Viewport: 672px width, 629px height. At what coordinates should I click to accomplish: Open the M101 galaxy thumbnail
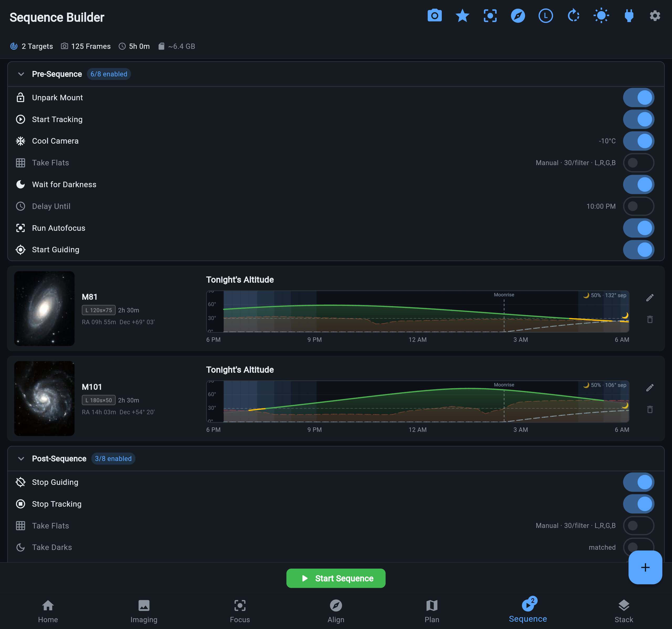(44, 398)
